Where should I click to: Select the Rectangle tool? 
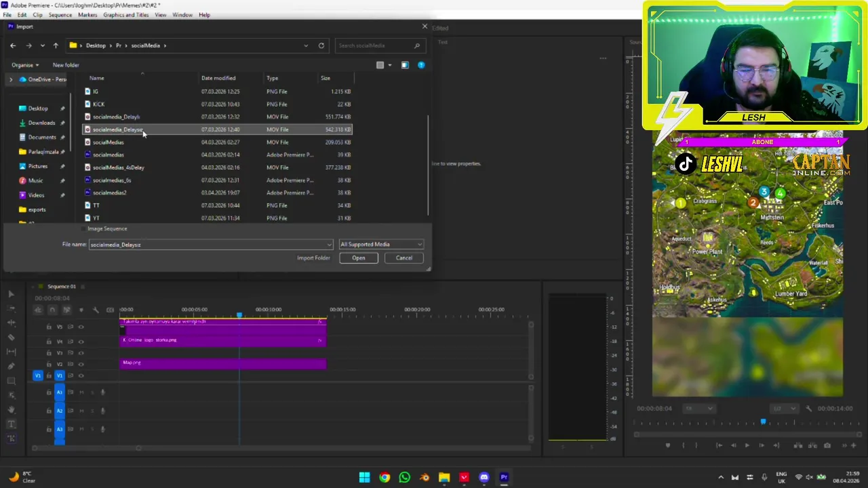click(x=11, y=381)
